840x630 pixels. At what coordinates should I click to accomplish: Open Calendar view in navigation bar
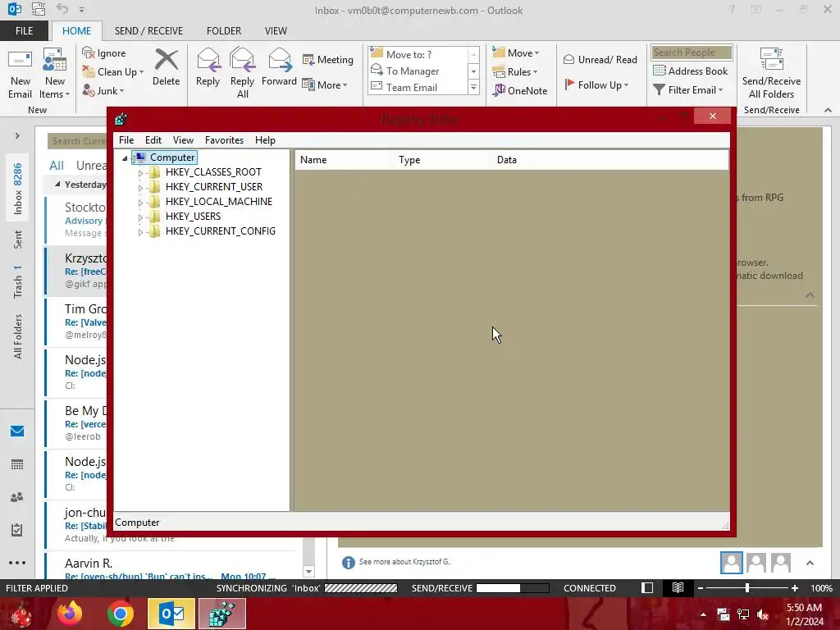pos(17,464)
